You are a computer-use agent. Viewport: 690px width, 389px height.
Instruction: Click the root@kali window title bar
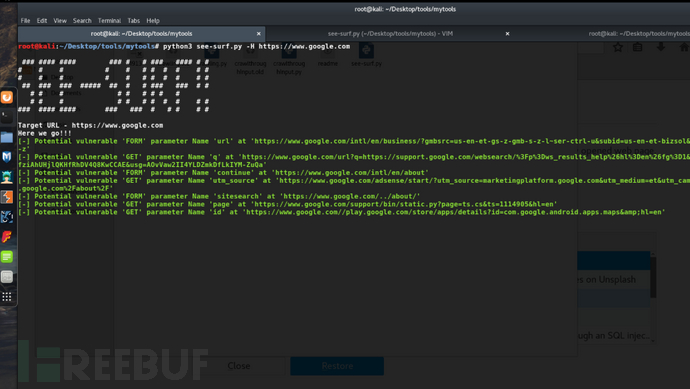(405, 9)
